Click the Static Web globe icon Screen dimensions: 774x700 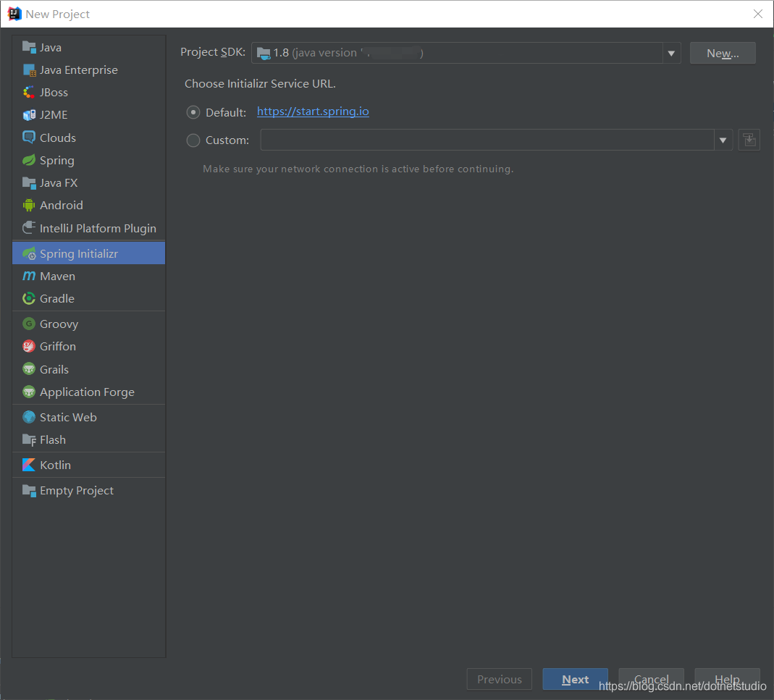(29, 417)
